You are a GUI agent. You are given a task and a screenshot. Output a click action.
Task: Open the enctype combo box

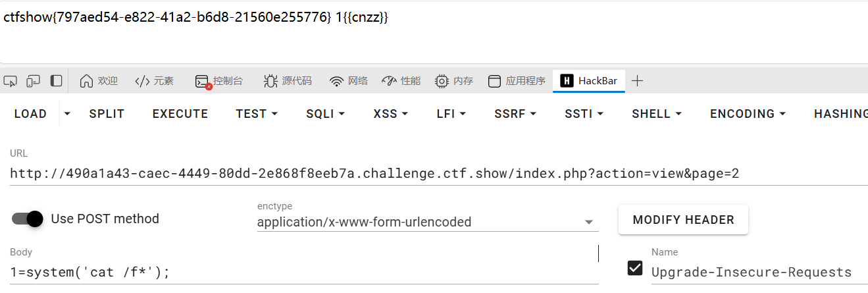click(428, 222)
